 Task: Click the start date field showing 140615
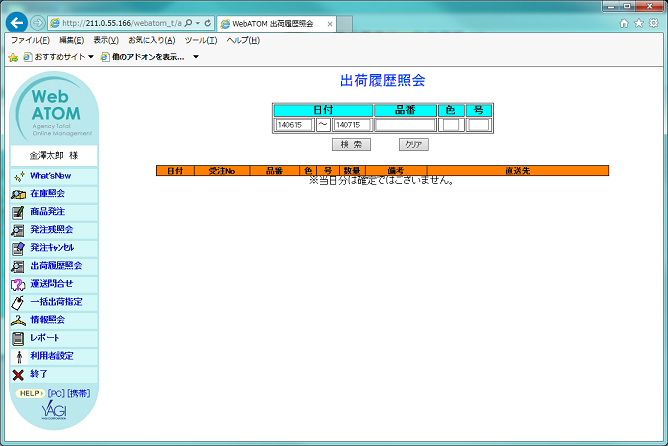tap(294, 125)
